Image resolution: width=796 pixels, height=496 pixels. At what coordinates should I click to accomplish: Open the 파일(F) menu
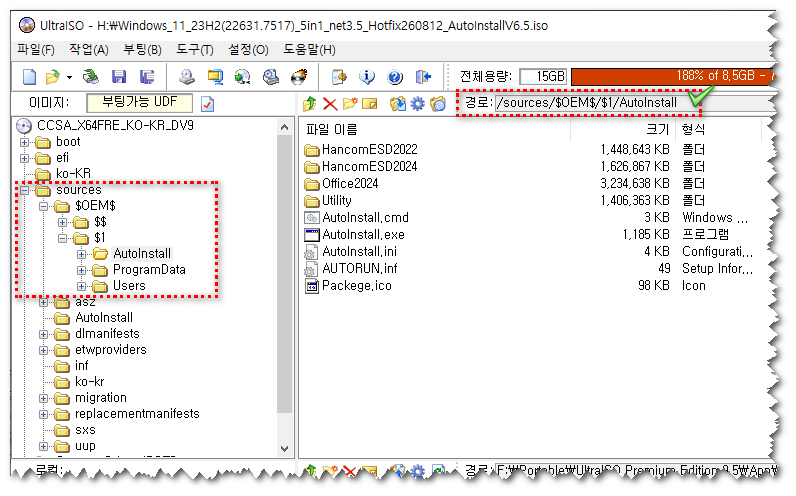[x=36, y=50]
